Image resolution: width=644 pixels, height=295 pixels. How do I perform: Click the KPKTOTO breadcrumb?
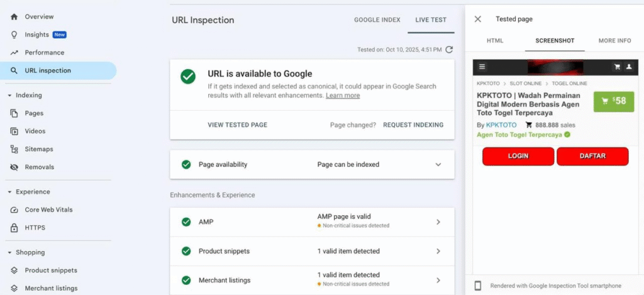(x=488, y=84)
